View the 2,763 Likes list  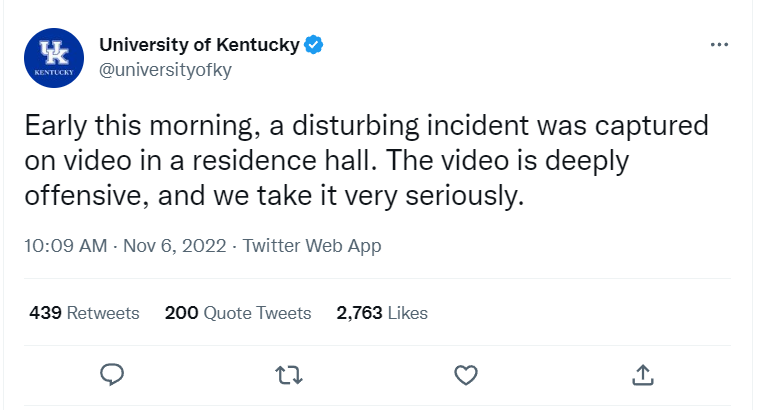click(x=382, y=313)
